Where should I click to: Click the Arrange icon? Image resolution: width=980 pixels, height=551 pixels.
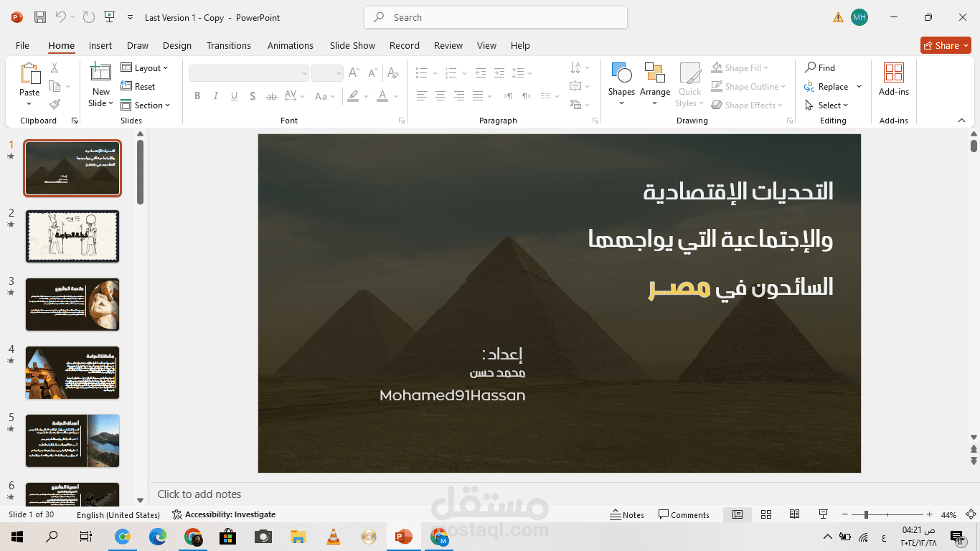pos(654,73)
